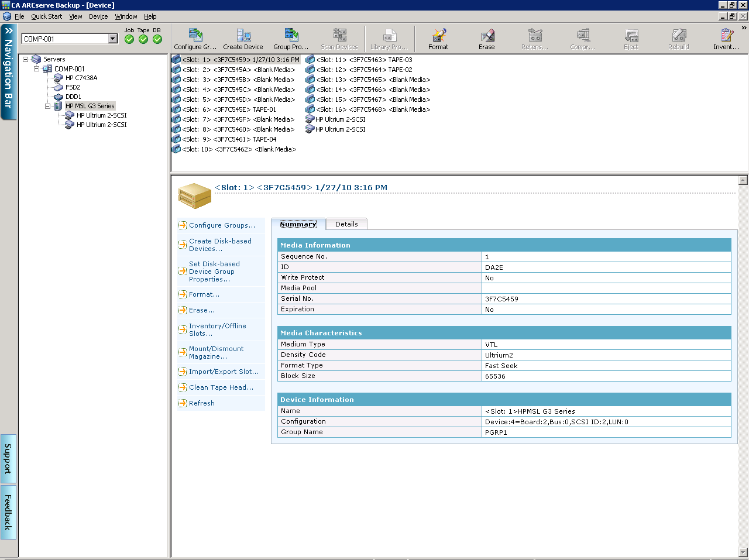Click the DB status green check icon
Screen dimensions: 749x560
coord(157,39)
